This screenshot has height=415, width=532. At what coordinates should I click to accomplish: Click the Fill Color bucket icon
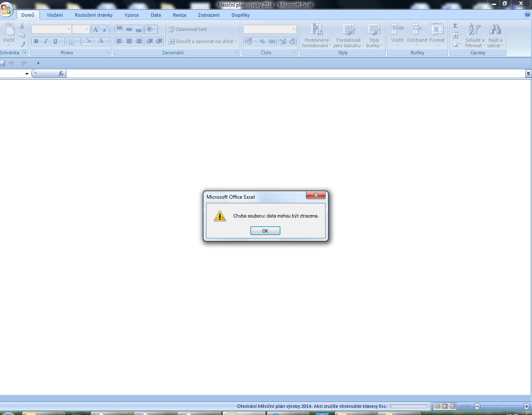[87, 41]
